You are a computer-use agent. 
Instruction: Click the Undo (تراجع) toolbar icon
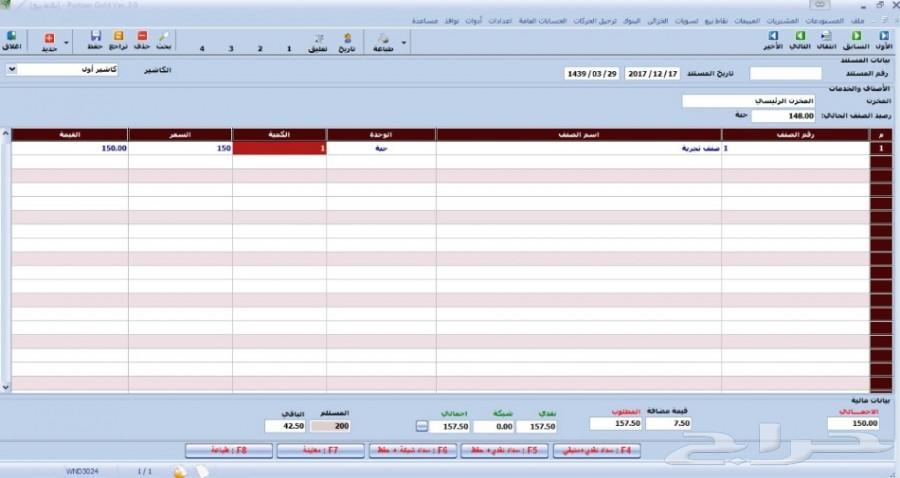[x=118, y=41]
